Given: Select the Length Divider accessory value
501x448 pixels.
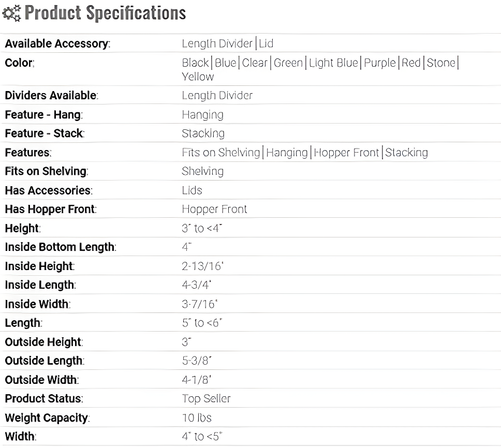Looking at the screenshot, I should point(217,43).
